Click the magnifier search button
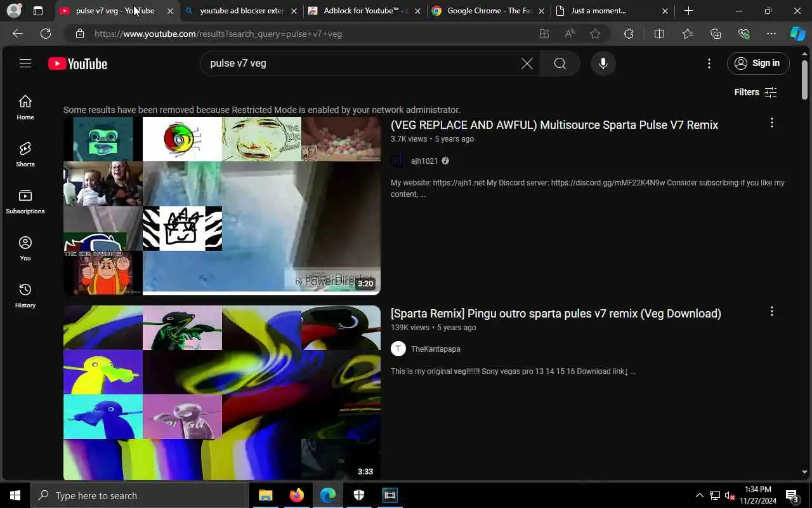This screenshot has height=508, width=812. point(560,63)
